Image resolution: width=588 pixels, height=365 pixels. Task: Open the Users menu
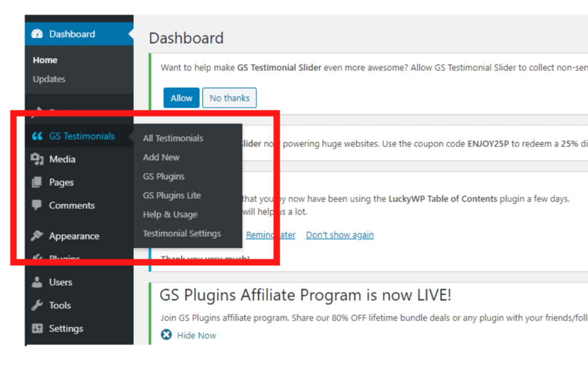79,282
